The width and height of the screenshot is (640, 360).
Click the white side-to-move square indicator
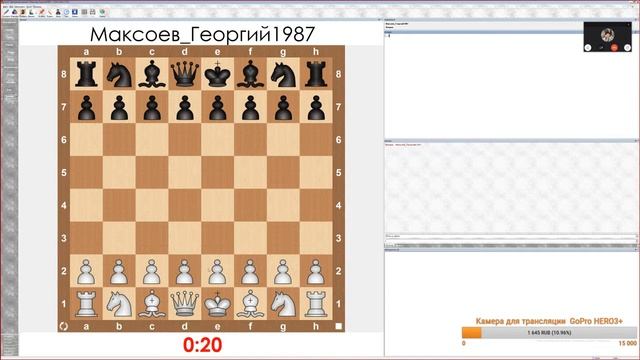(338, 326)
